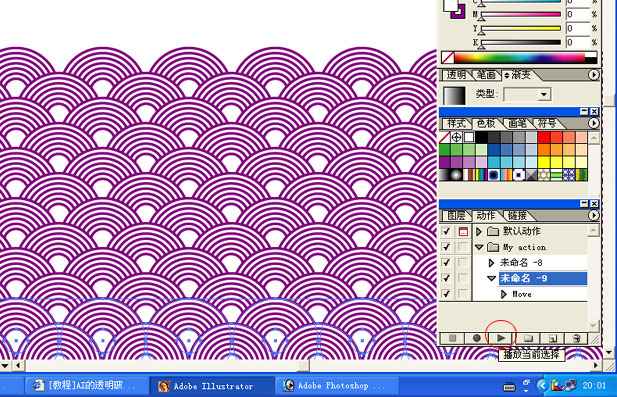Open the Actions panel flyout menu arrow
Viewport: 617px width, 397px height.
point(593,215)
